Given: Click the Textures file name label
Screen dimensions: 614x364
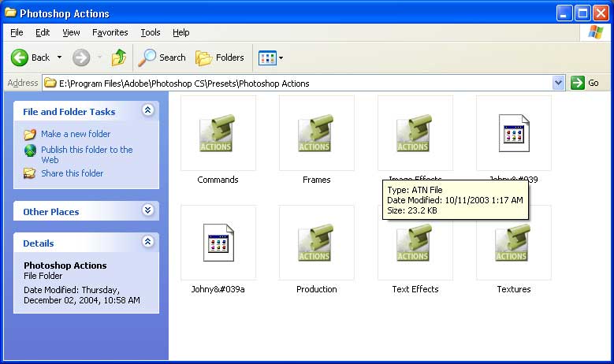Looking at the screenshot, I should (x=514, y=289).
